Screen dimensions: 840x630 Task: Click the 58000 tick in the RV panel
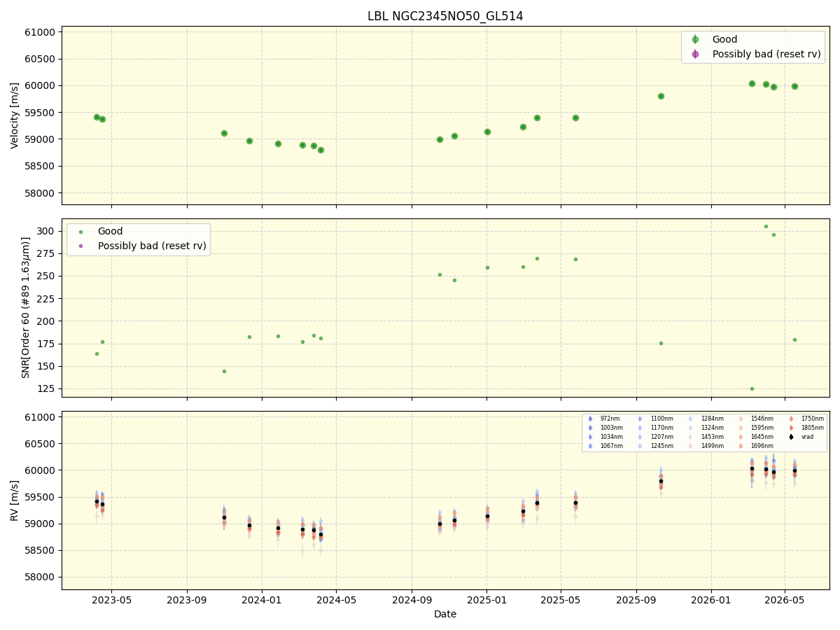(x=41, y=577)
